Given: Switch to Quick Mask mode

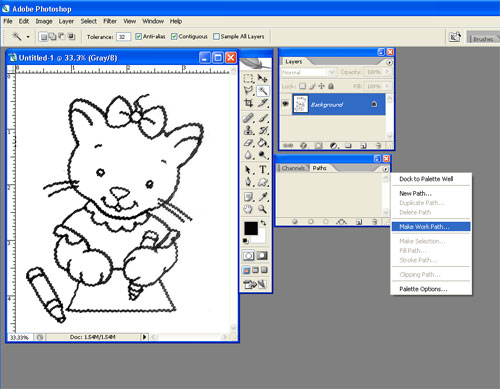Looking at the screenshot, I should [x=262, y=256].
